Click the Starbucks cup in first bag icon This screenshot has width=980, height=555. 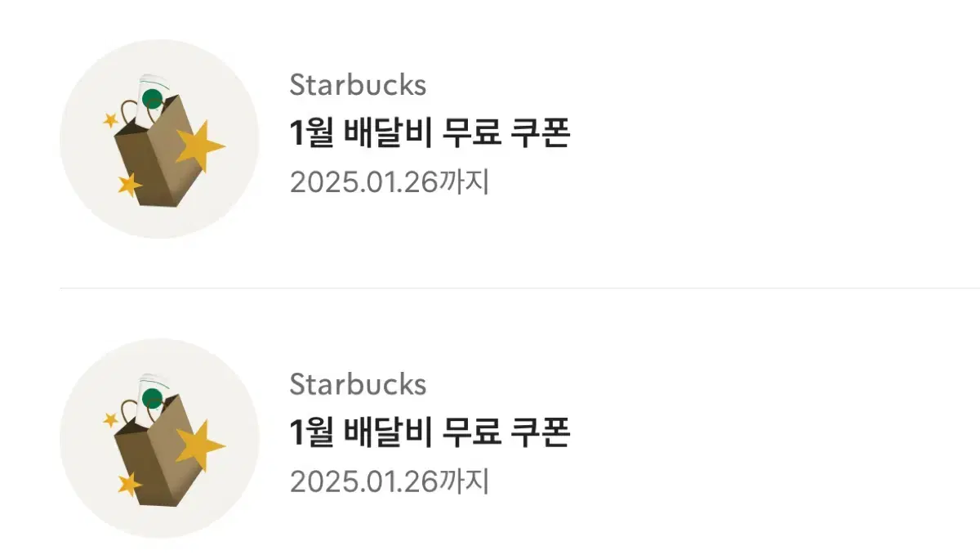tap(153, 96)
